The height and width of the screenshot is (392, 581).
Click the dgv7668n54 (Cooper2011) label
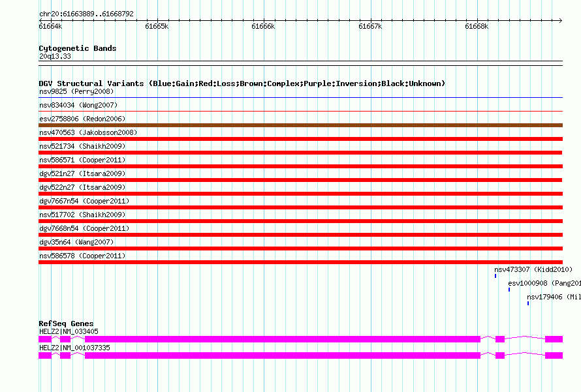84,228
